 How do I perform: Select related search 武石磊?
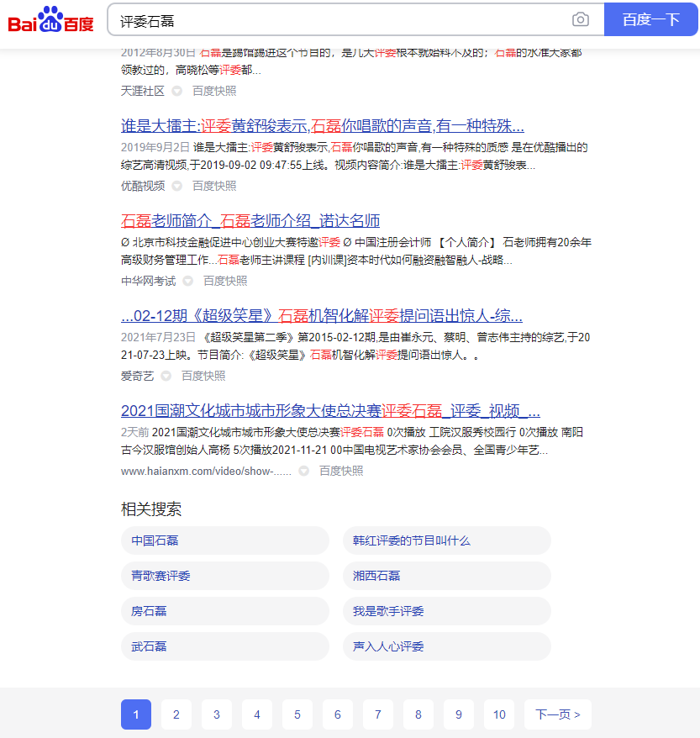pos(225,646)
